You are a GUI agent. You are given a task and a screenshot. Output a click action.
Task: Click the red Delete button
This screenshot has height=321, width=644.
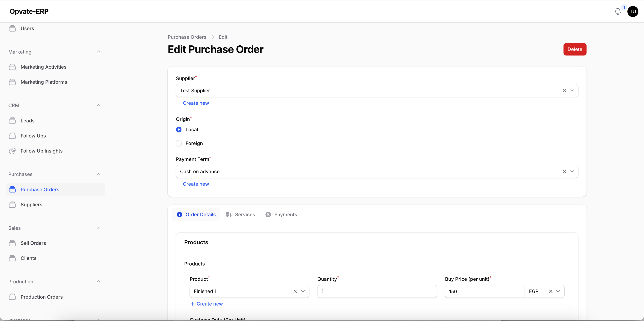coord(574,49)
